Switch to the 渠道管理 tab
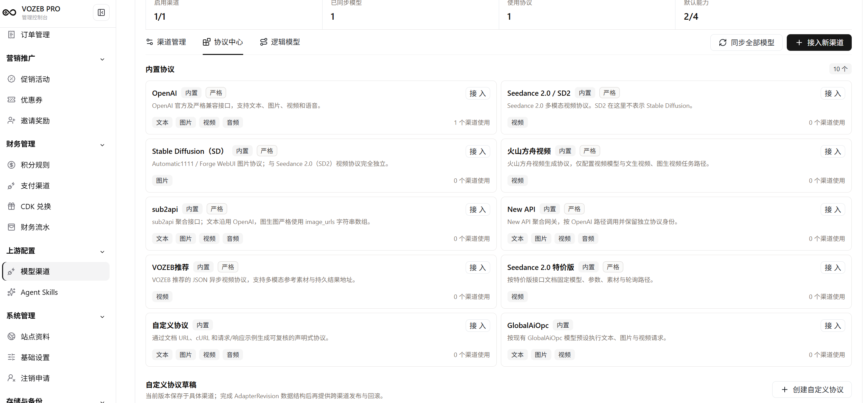Image resolution: width=868 pixels, height=403 pixels. [x=166, y=42]
